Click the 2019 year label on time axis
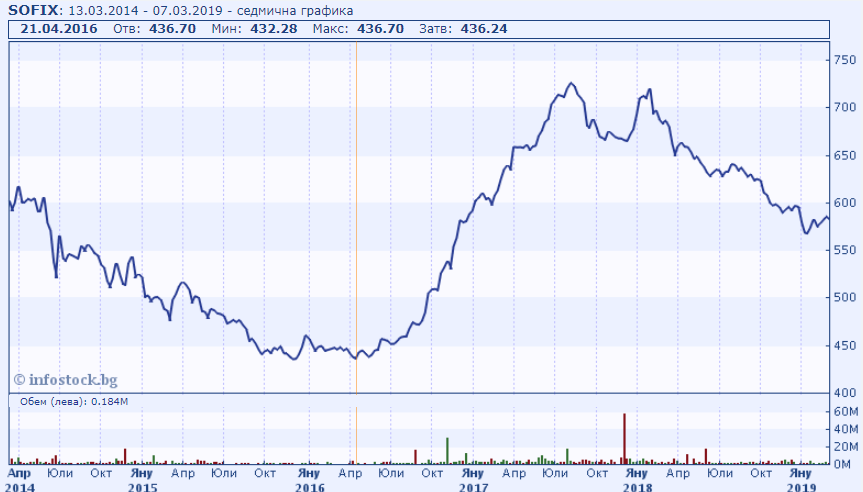 click(x=801, y=487)
